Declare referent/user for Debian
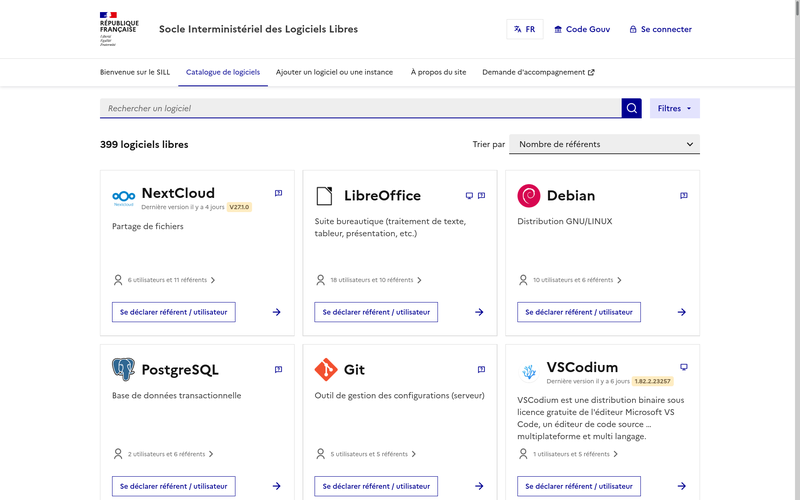The width and height of the screenshot is (800, 500). pos(579,312)
